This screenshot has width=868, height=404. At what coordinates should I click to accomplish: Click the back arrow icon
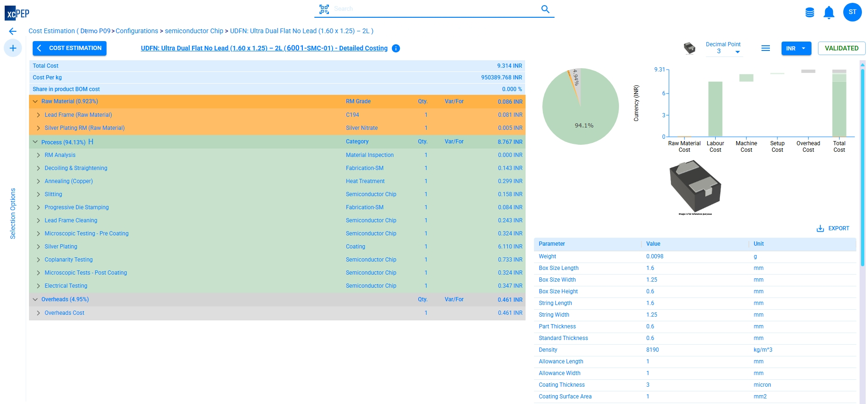13,31
